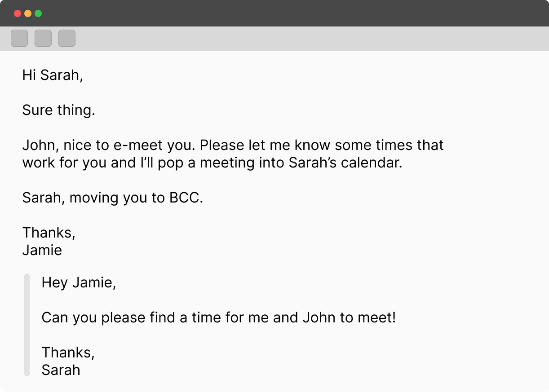Click "Thanks," above Jamie's signature
The height and width of the screenshot is (392, 549).
49,233
